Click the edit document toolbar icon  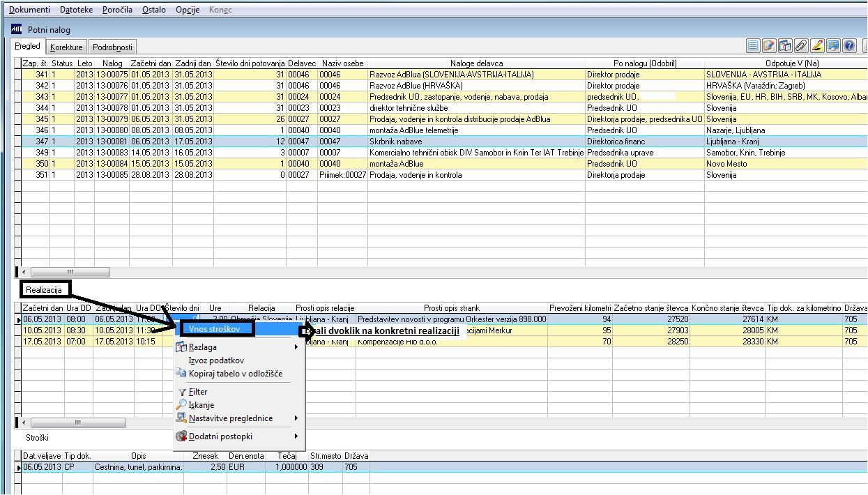tap(769, 46)
